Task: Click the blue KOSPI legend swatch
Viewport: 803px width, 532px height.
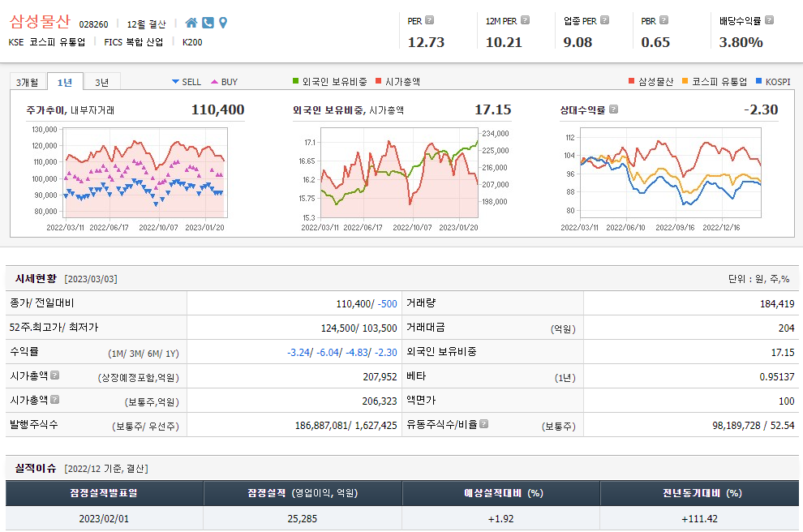Action: [759, 81]
